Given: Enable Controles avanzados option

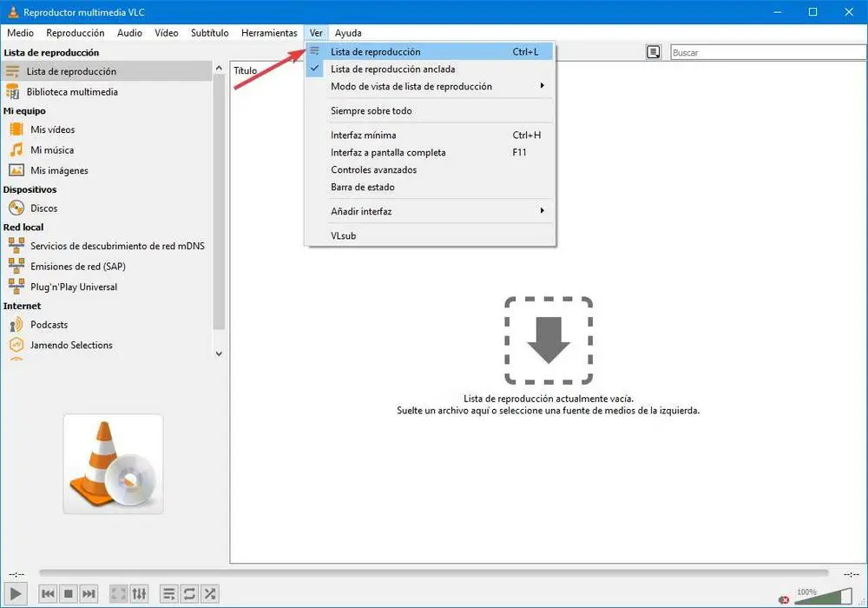Looking at the screenshot, I should point(430,169).
